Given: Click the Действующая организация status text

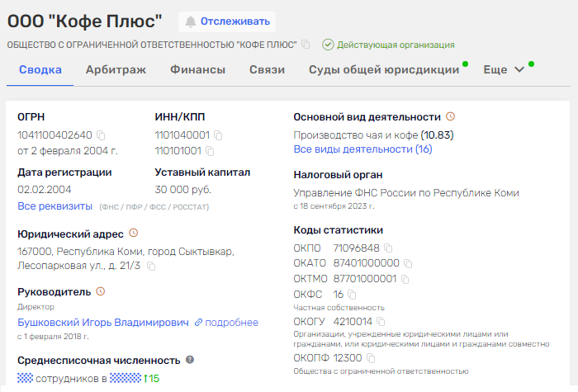Looking at the screenshot, I should 396,45.
